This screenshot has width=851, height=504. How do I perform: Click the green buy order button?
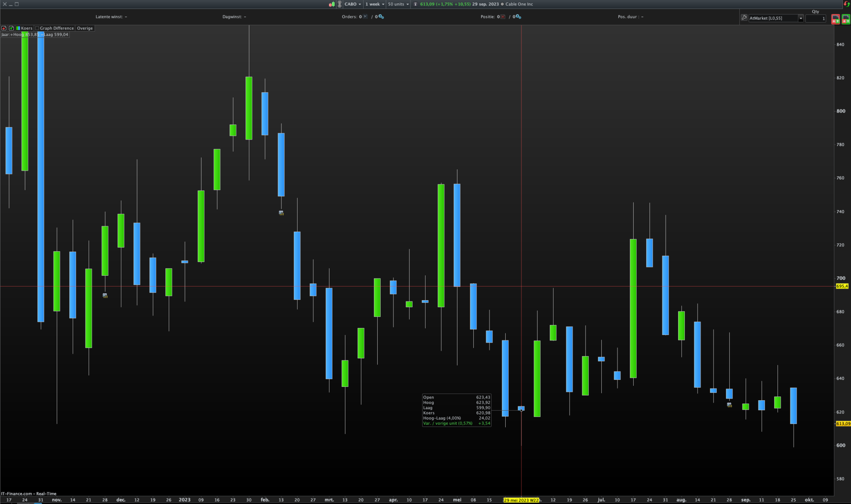point(846,19)
